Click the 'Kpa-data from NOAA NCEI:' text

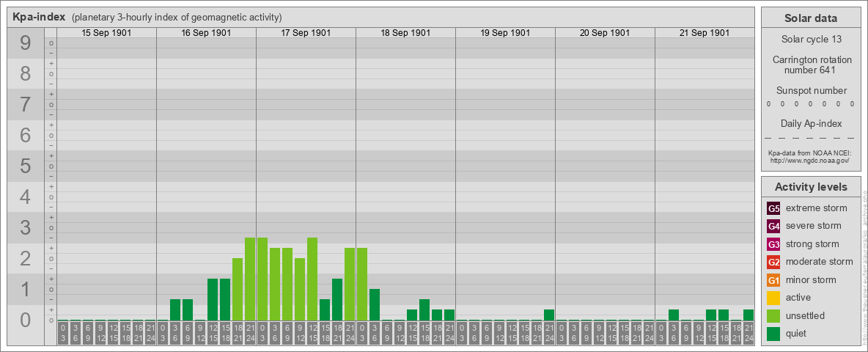pos(811,153)
